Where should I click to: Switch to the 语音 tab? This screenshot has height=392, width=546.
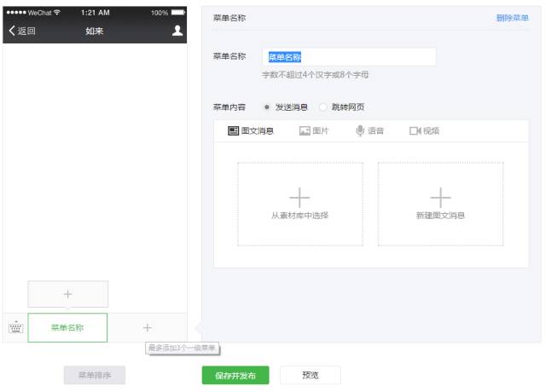pyautogui.click(x=369, y=130)
